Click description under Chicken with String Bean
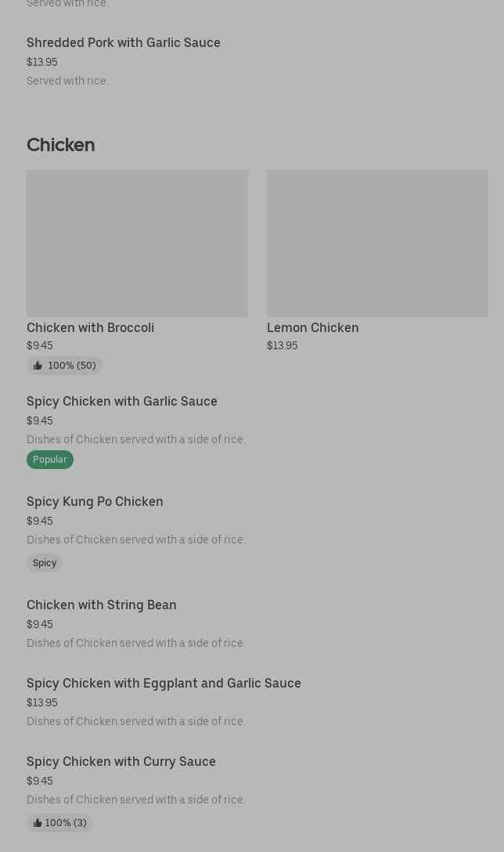The height and width of the screenshot is (852, 504). 136,643
